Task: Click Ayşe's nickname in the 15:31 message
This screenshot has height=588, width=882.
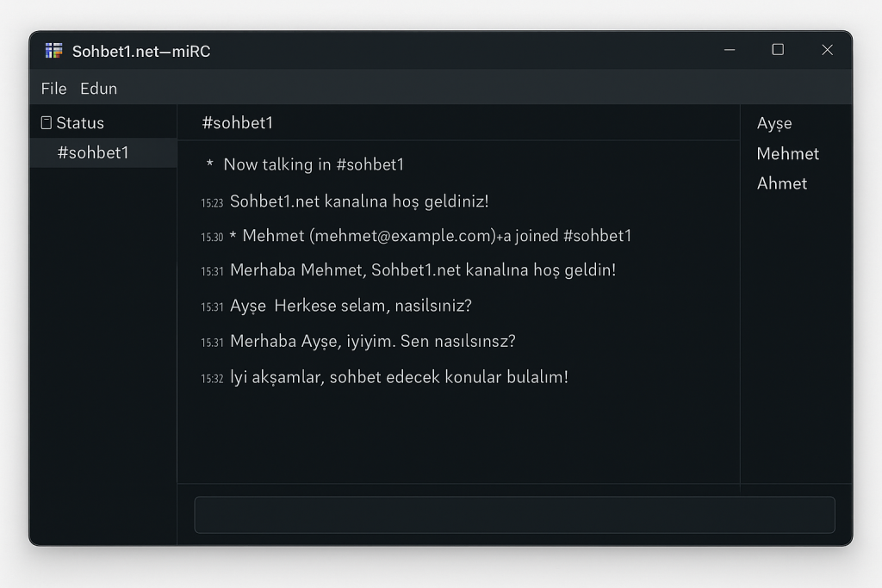Action: 248,306
